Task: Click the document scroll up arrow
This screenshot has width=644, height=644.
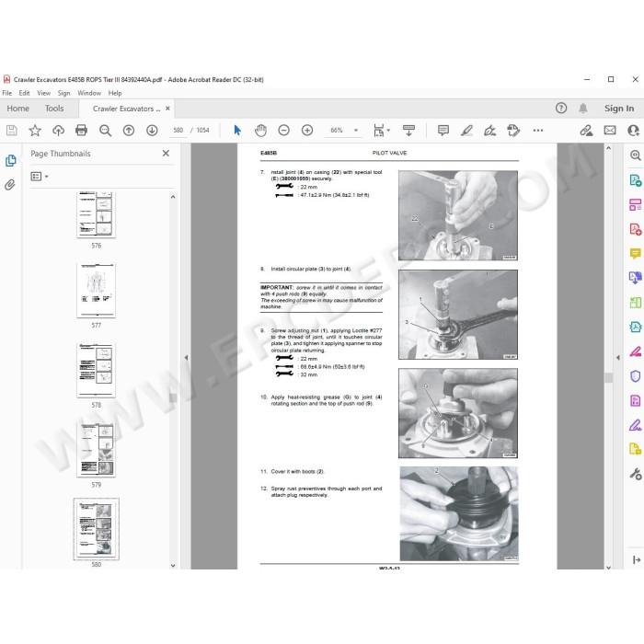Action: [609, 147]
